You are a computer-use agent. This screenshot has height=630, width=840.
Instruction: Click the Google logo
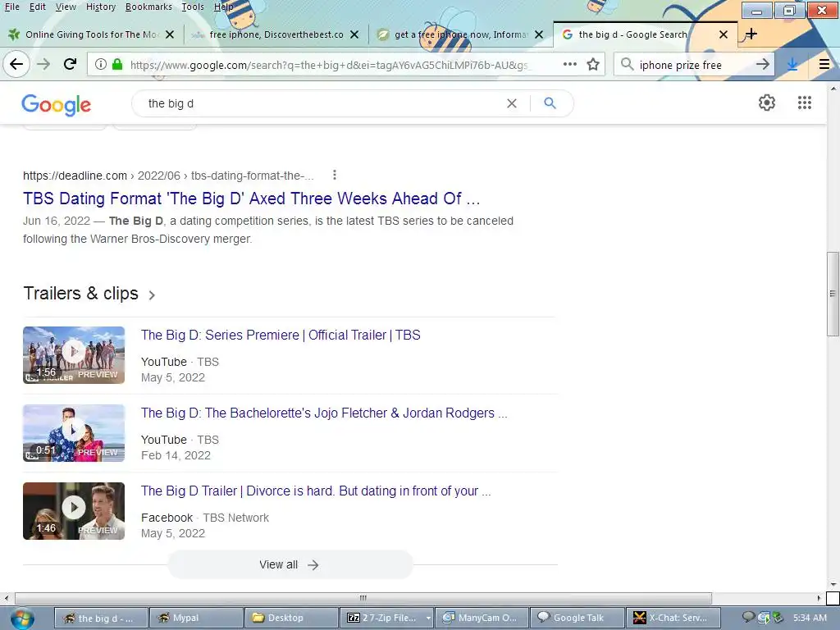point(57,104)
